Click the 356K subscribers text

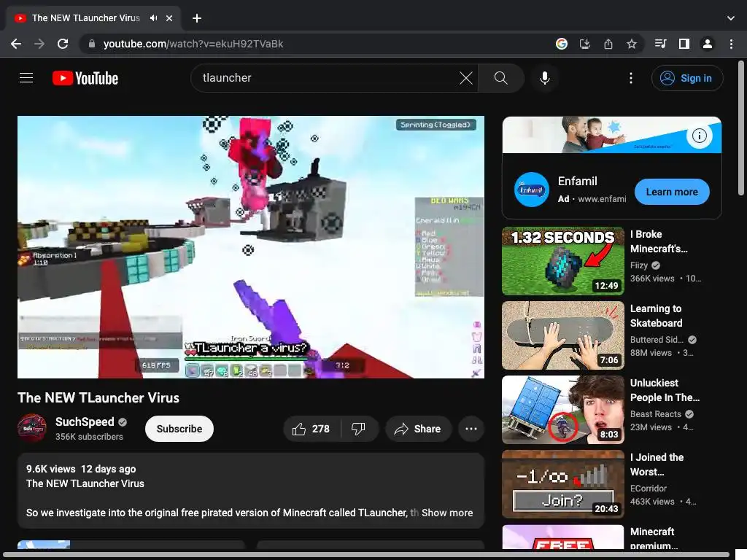pyautogui.click(x=89, y=437)
